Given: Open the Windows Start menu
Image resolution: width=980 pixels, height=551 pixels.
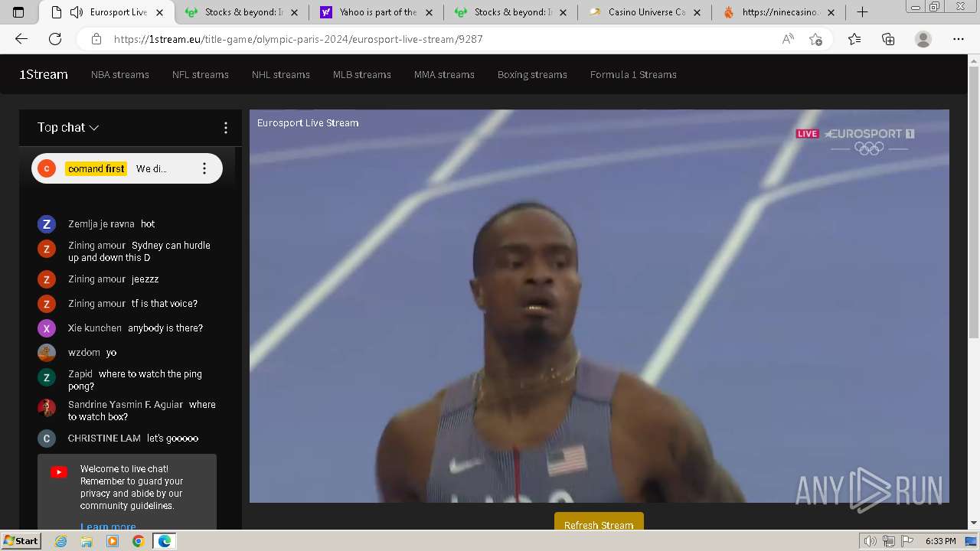Looking at the screenshot, I should tap(21, 540).
